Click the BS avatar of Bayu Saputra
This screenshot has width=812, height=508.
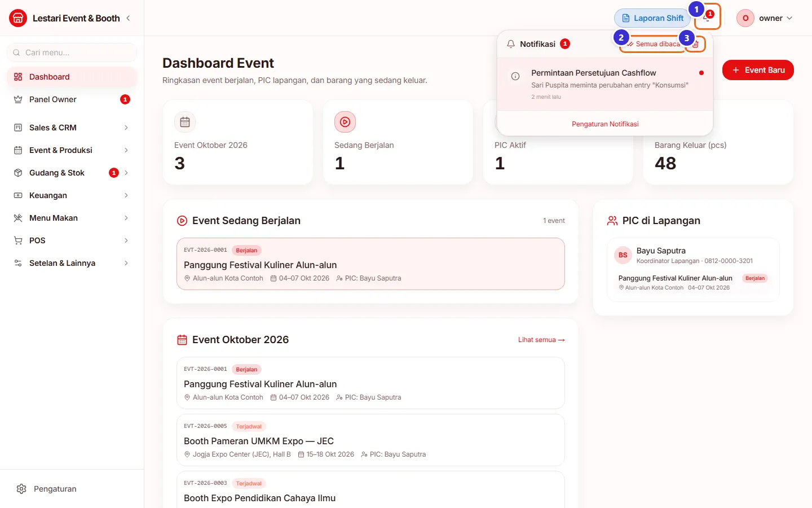pos(623,255)
